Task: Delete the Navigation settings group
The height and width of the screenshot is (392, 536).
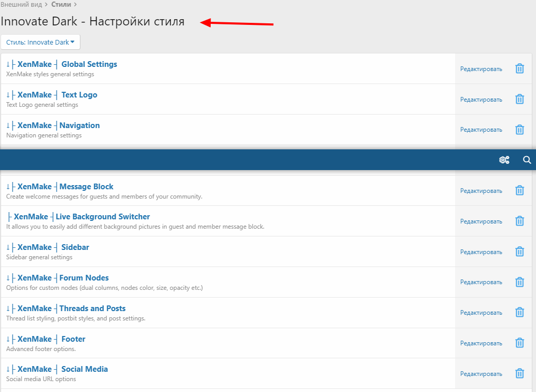Action: [519, 130]
